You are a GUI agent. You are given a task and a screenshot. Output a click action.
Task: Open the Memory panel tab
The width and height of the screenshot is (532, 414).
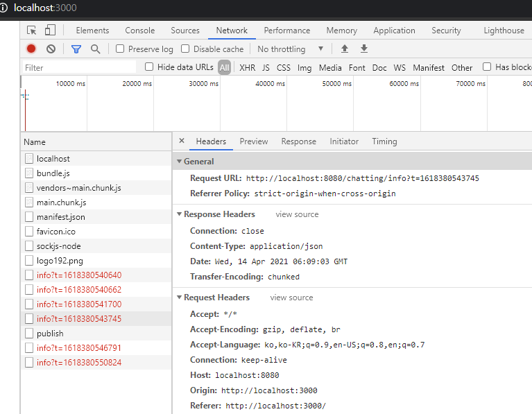[x=342, y=31]
